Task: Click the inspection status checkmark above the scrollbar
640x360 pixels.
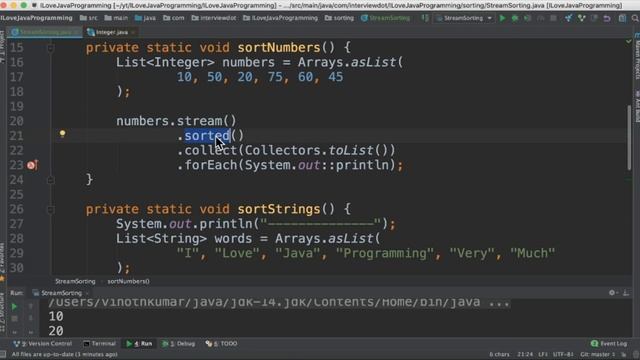Action: coord(629,42)
